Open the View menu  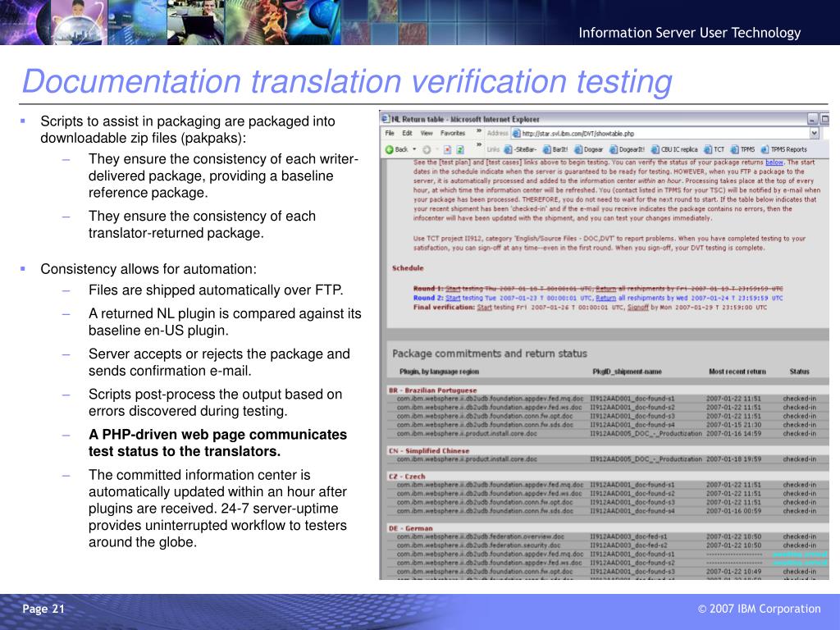pos(426,133)
